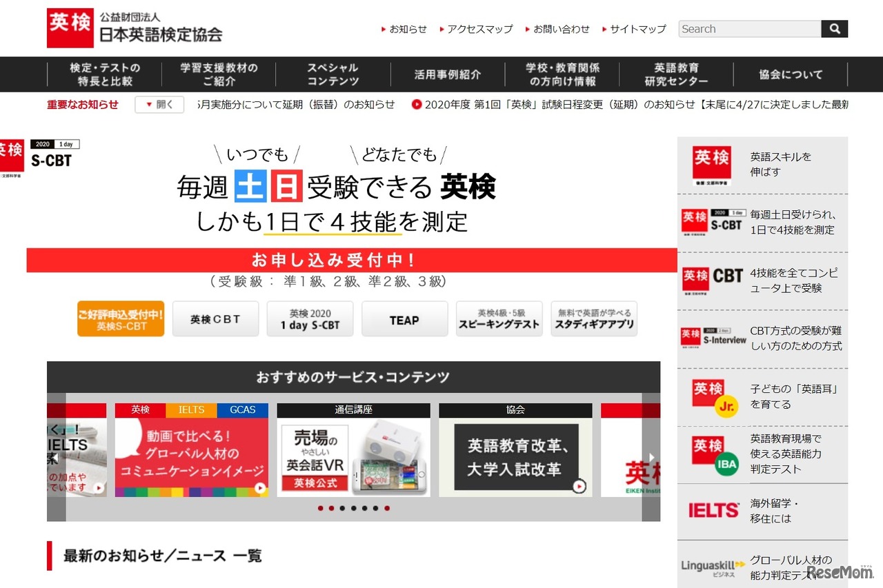The width and height of the screenshot is (883, 588).
Task: Open the 協会について menu
Action: coord(791,74)
